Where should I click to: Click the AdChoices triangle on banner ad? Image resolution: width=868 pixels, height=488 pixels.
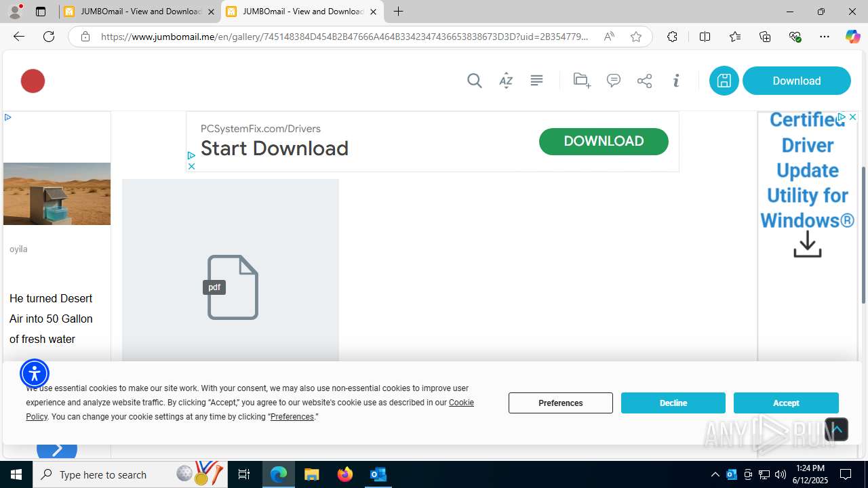pyautogui.click(x=191, y=155)
